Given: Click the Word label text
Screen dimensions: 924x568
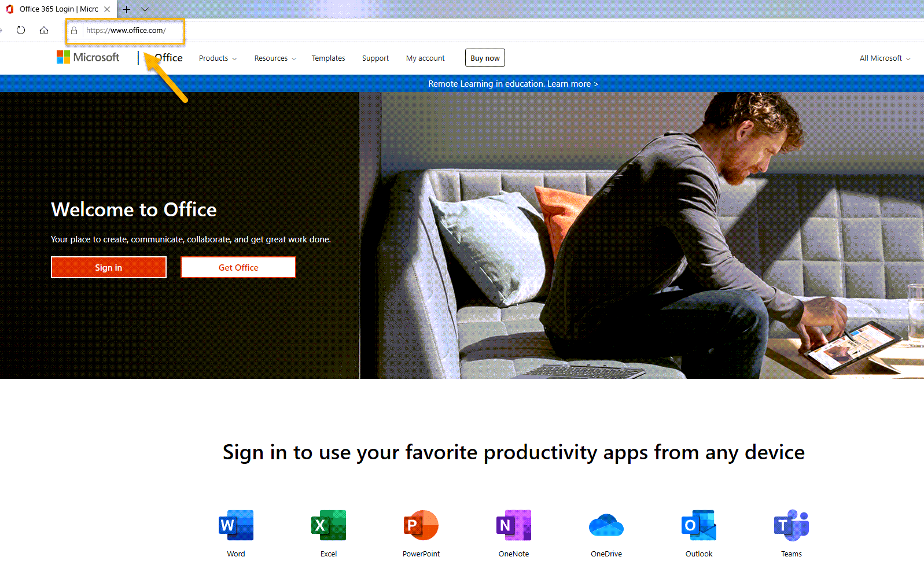Looking at the screenshot, I should [x=236, y=554].
